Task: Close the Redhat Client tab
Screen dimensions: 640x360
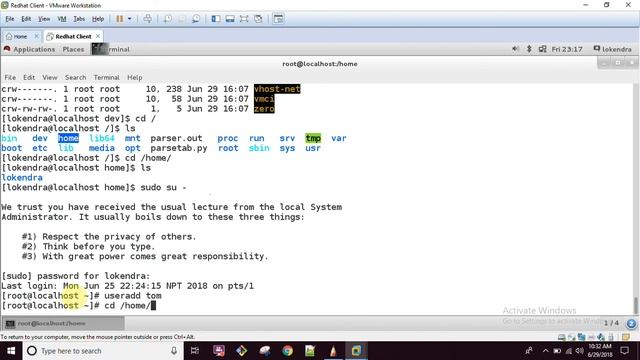Action: tap(98, 36)
